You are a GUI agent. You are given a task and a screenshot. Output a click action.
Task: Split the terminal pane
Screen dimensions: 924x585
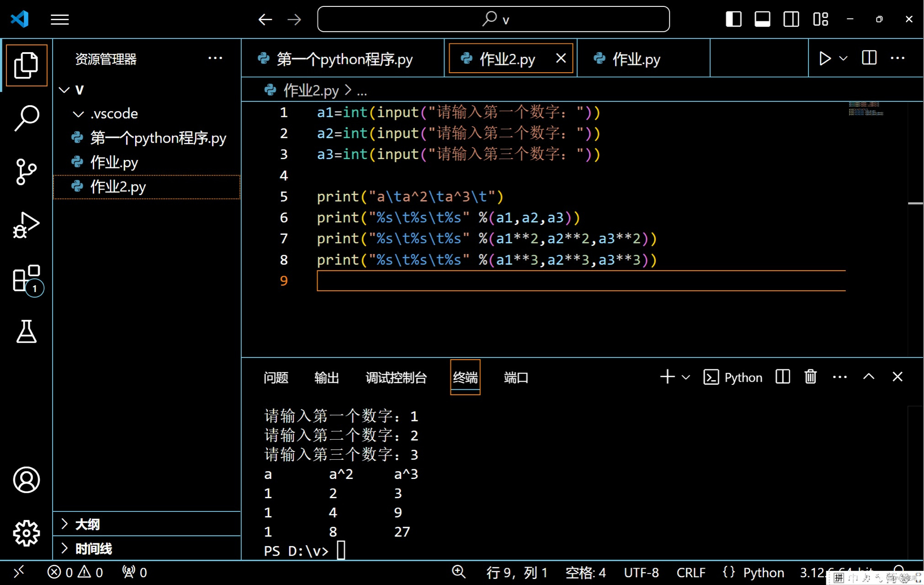coord(783,377)
